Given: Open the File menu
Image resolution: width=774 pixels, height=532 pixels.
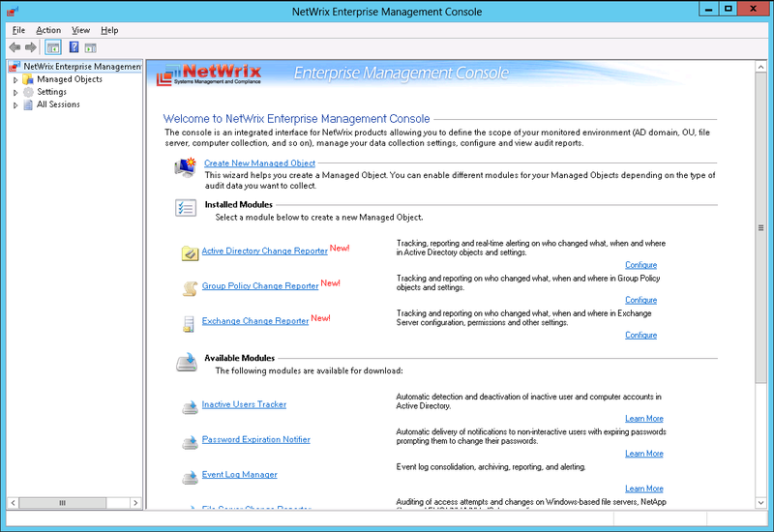Looking at the screenshot, I should tap(18, 30).
